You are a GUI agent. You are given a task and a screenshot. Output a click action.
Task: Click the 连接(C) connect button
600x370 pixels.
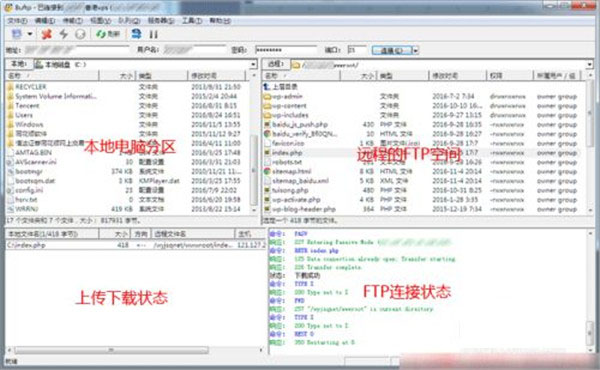pos(392,50)
